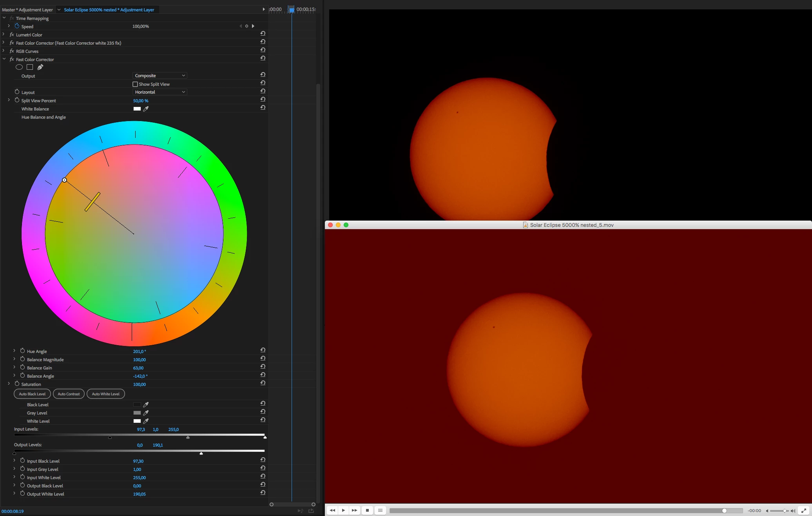
Task: Select the ellipse mask tool
Action: [19, 67]
